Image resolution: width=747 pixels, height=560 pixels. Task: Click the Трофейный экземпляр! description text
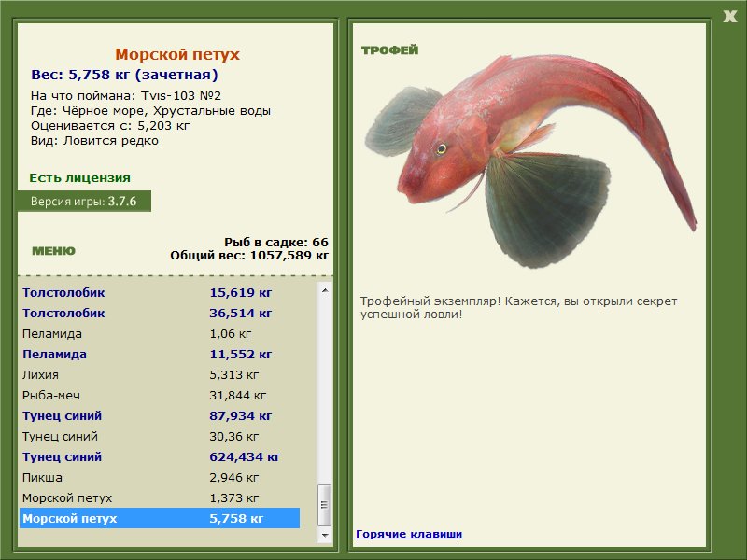[x=518, y=308]
